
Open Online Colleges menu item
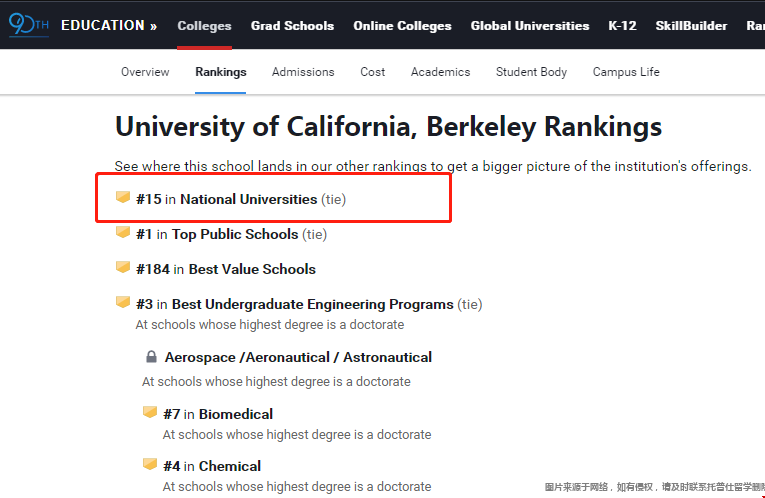pyautogui.click(x=403, y=26)
